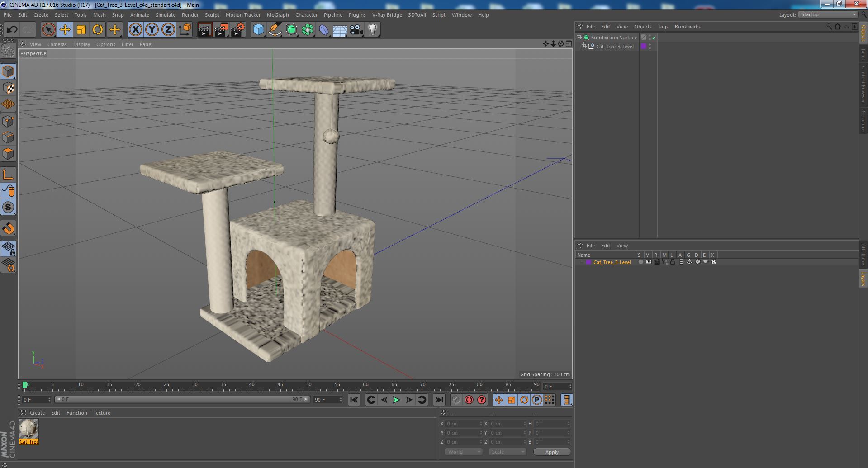Click the purple layer color swatch
The width and height of the screenshot is (868, 468).
pos(588,262)
